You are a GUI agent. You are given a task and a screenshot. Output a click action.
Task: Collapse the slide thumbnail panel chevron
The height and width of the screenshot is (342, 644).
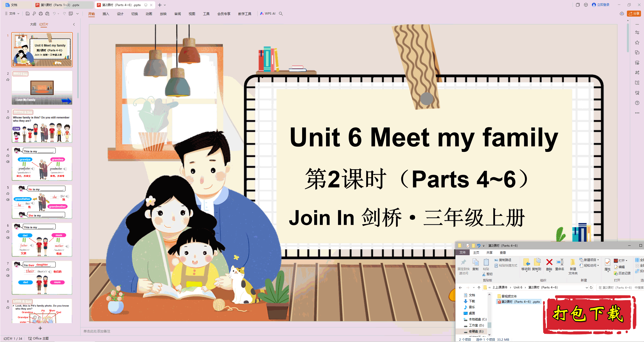(74, 24)
